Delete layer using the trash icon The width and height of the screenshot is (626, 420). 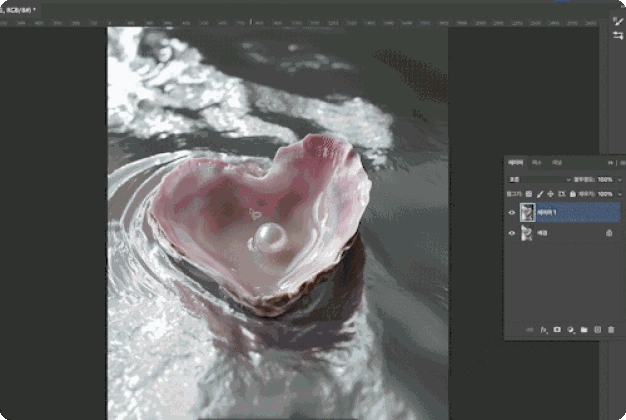(611, 329)
